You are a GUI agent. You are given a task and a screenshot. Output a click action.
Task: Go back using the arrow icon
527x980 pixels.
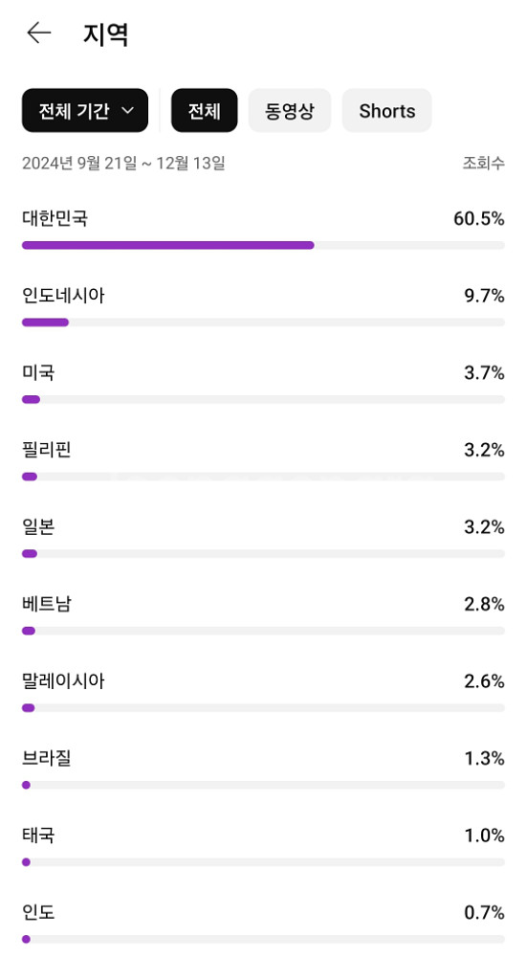click(x=38, y=33)
